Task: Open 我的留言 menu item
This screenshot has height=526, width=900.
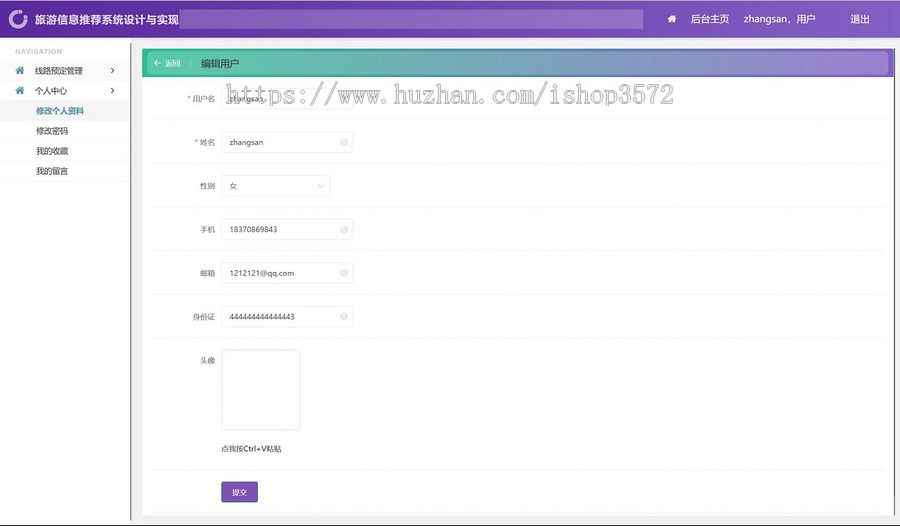Action: tap(52, 171)
